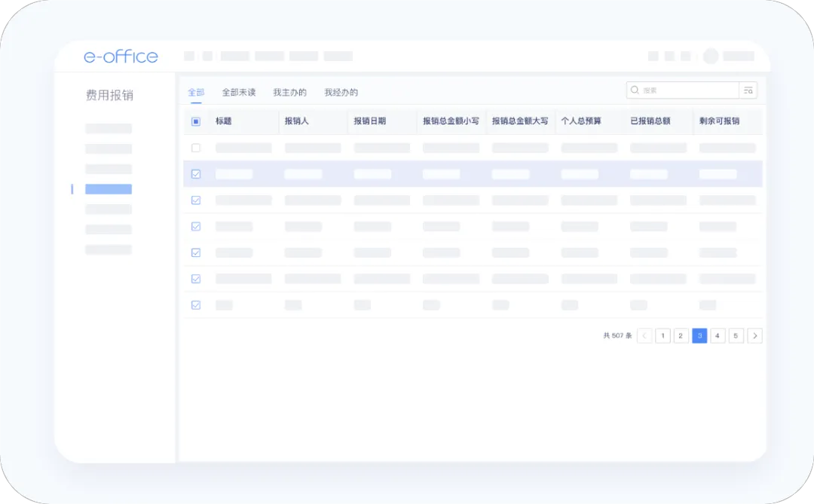Screen dimensions: 814x504
Task: Go to page 4
Action: 718,336
